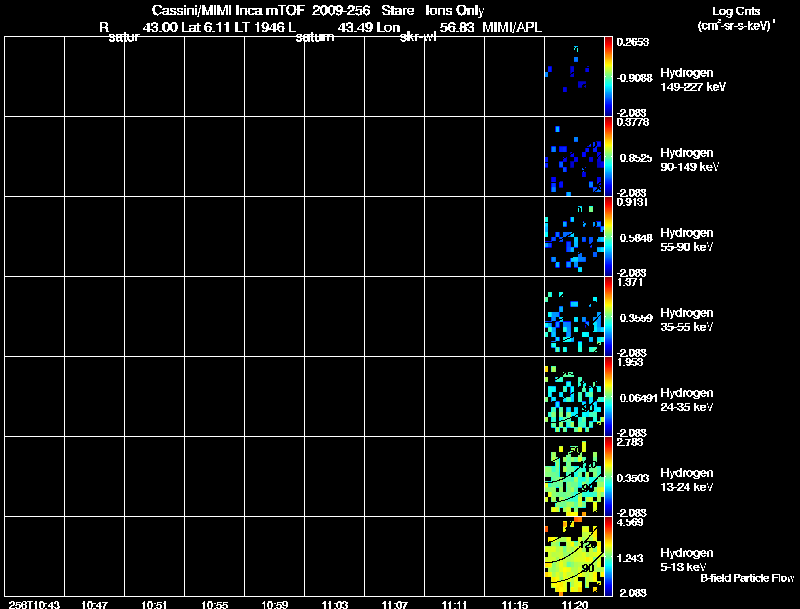800x609 pixels.
Task: Click color bar beside 55-90 keV panel
Action: pyautogui.click(x=608, y=237)
